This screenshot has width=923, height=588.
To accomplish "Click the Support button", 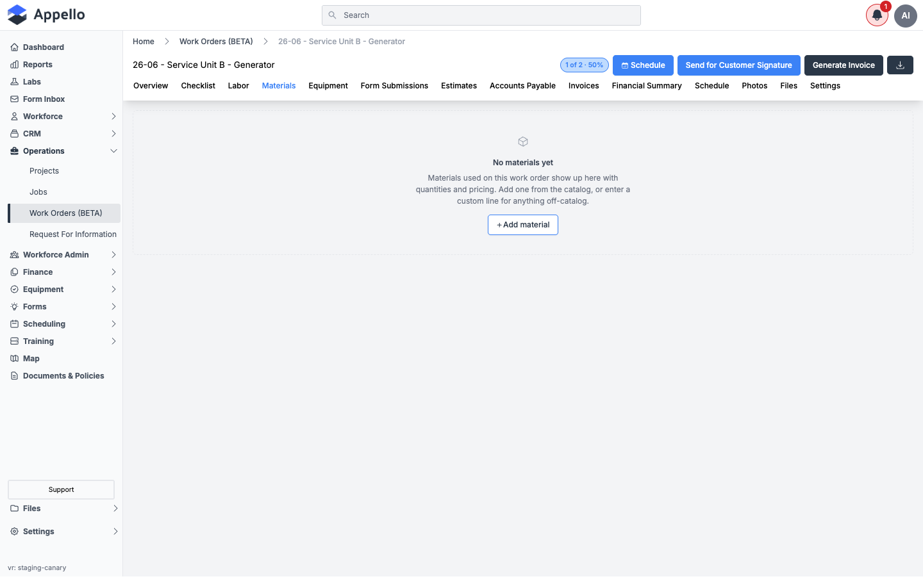I will (x=61, y=489).
